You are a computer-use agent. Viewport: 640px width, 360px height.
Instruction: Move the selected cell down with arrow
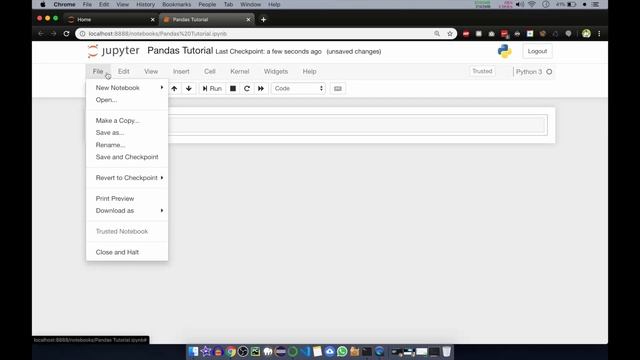click(189, 89)
